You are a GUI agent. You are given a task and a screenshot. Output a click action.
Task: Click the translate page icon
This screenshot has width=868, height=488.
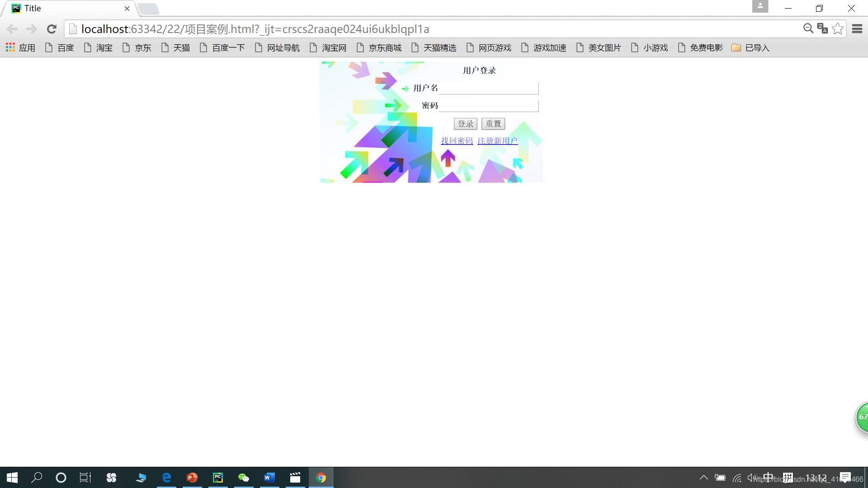point(822,29)
